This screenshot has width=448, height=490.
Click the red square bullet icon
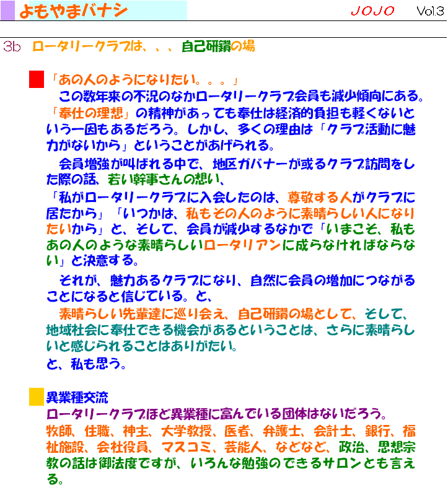(x=37, y=79)
